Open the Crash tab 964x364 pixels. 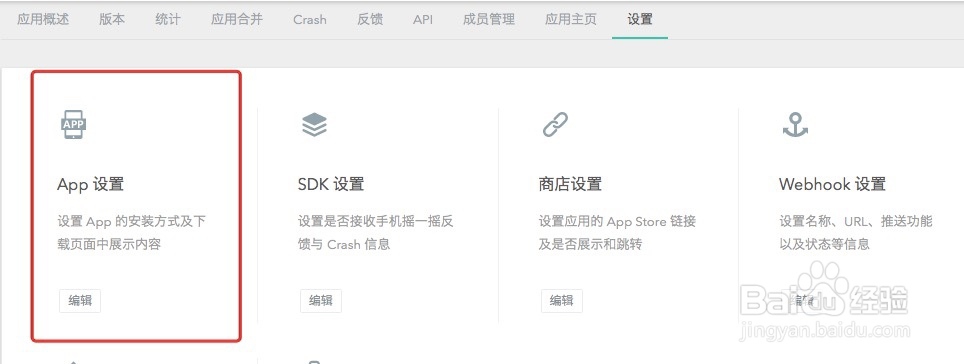[x=310, y=20]
